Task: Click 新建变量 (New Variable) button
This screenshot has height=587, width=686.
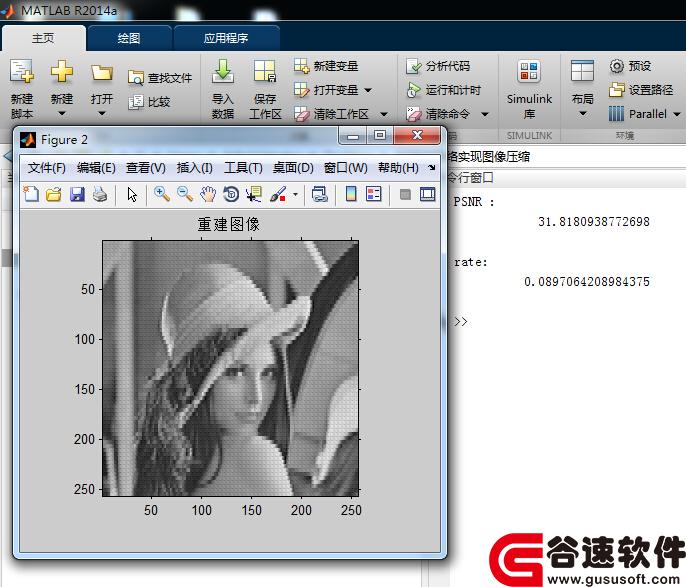Action: pos(326,66)
